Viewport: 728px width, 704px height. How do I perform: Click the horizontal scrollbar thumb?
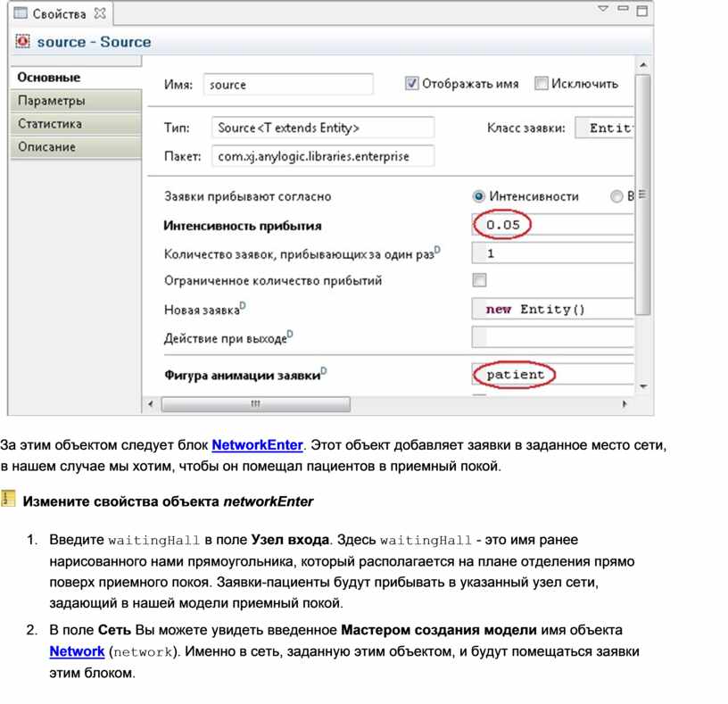pyautogui.click(x=255, y=404)
